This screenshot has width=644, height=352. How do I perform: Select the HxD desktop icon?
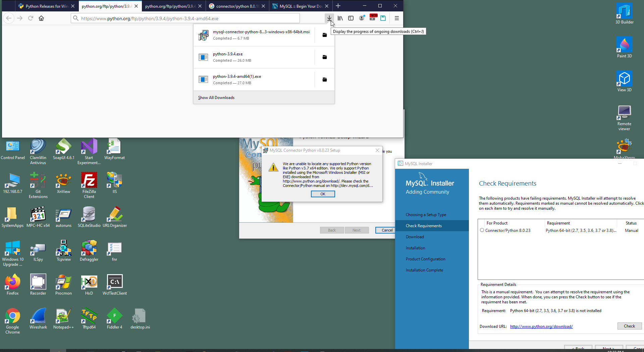click(x=89, y=285)
